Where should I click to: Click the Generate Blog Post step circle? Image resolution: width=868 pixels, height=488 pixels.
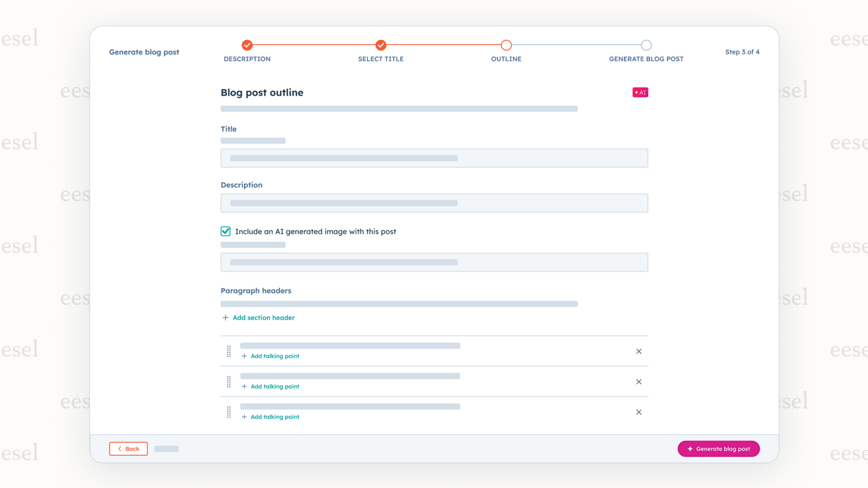tap(646, 45)
